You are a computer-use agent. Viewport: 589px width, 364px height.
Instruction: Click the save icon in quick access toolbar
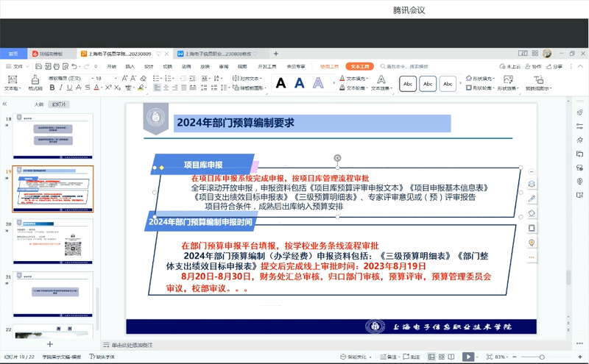(40, 67)
